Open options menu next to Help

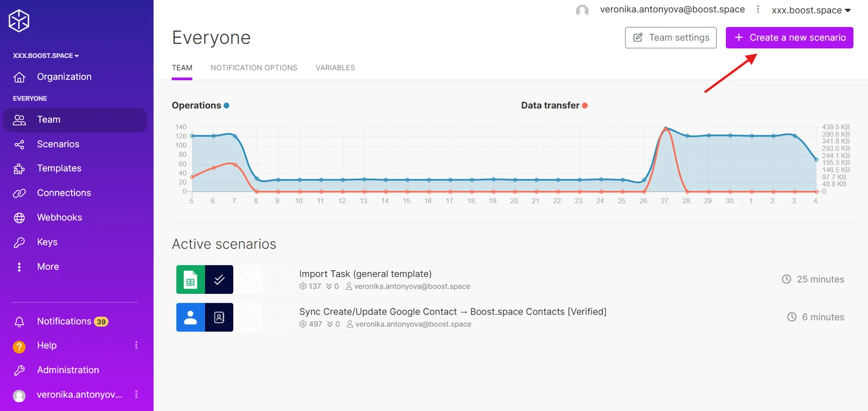(136, 345)
